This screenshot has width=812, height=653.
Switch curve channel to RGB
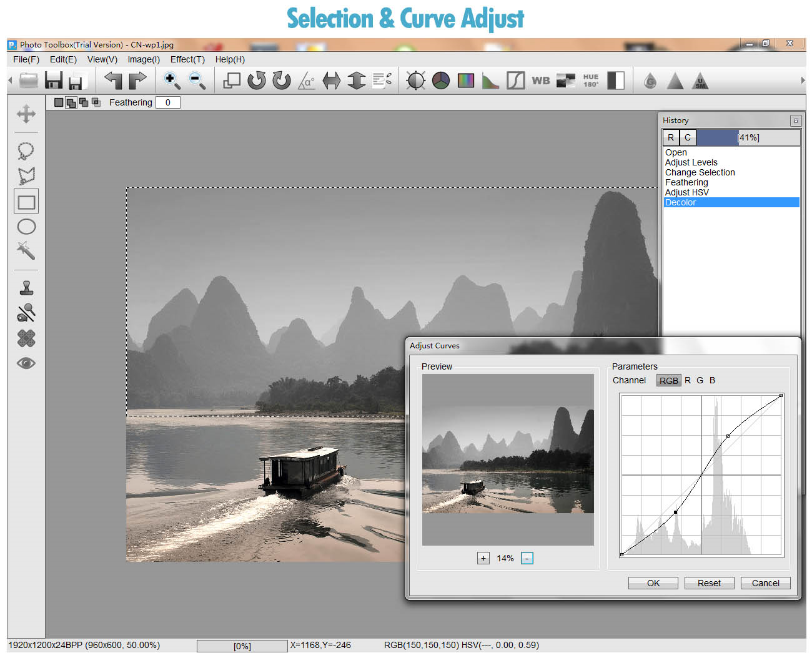pos(668,381)
